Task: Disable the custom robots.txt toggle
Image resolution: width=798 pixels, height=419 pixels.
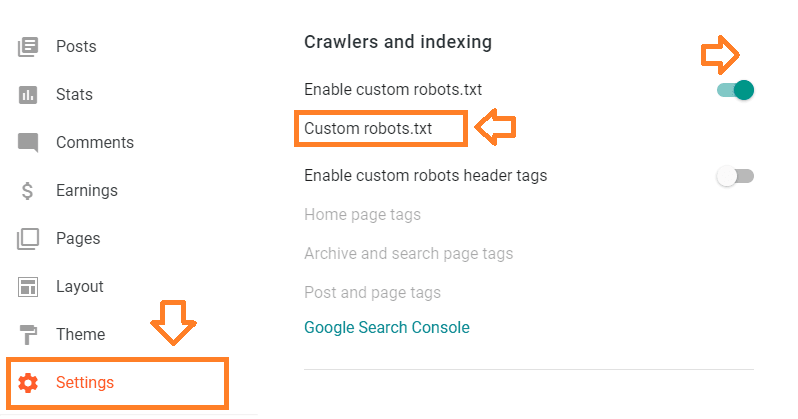Action: coord(735,90)
